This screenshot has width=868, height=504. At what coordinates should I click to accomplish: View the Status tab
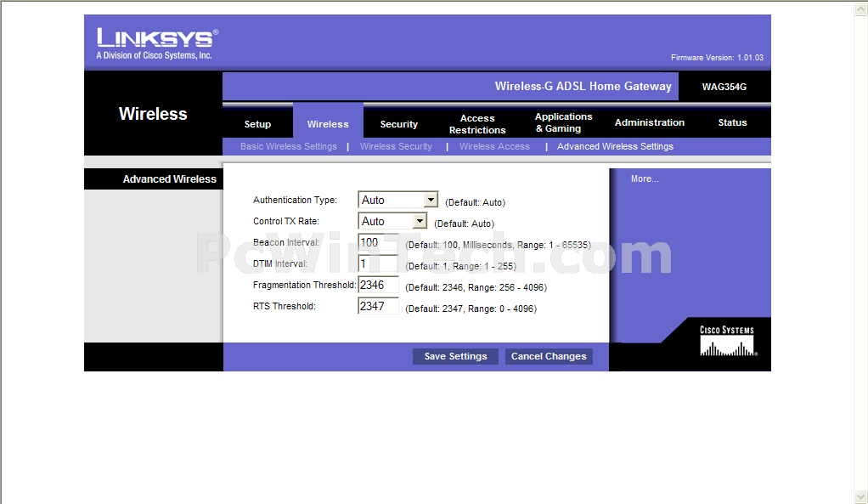coord(732,122)
